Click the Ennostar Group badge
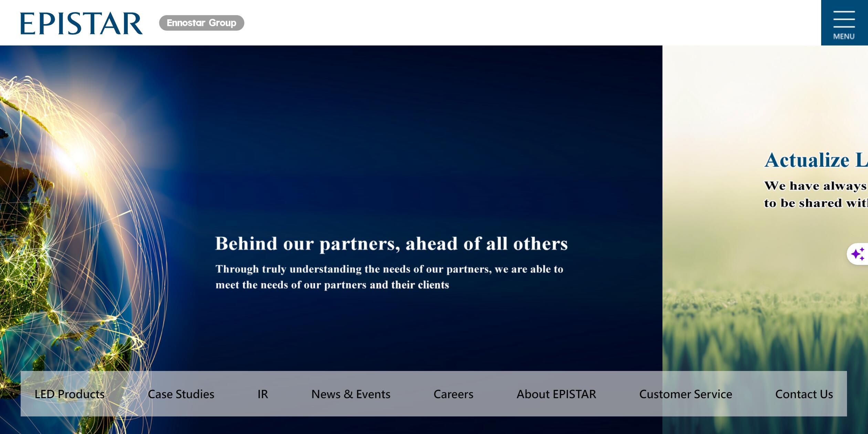868x434 pixels. click(201, 23)
